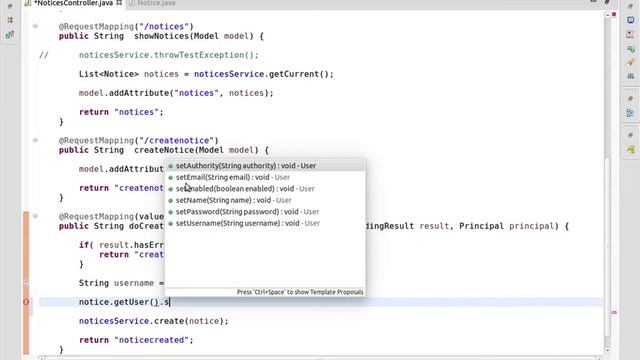Collapse the doCreate method fold marker
The image size is (640, 360).
tap(36, 216)
